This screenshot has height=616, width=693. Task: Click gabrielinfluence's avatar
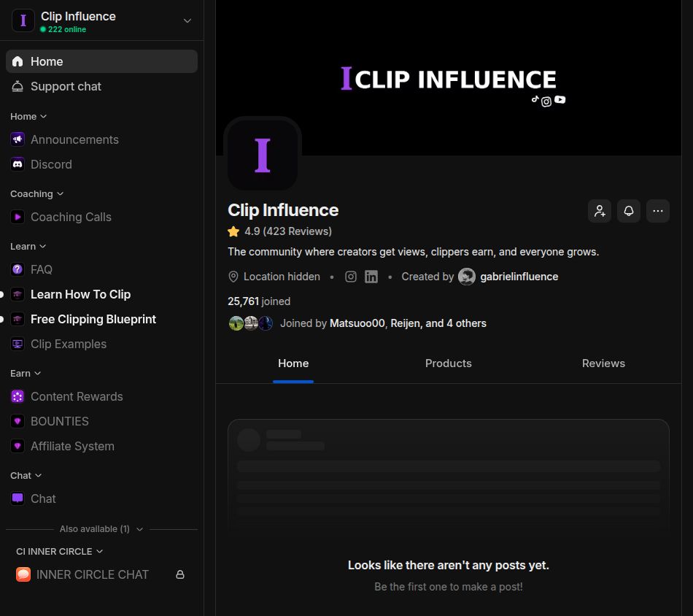[x=467, y=277]
